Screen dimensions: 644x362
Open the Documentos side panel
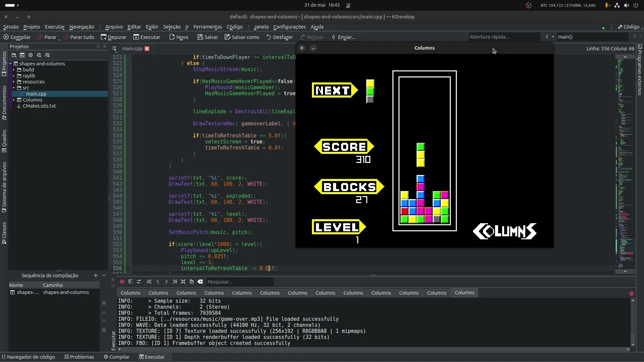[4, 103]
